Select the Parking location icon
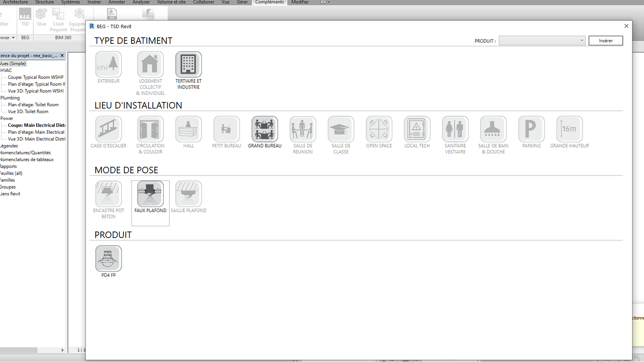The image size is (644, 362). [x=531, y=129]
